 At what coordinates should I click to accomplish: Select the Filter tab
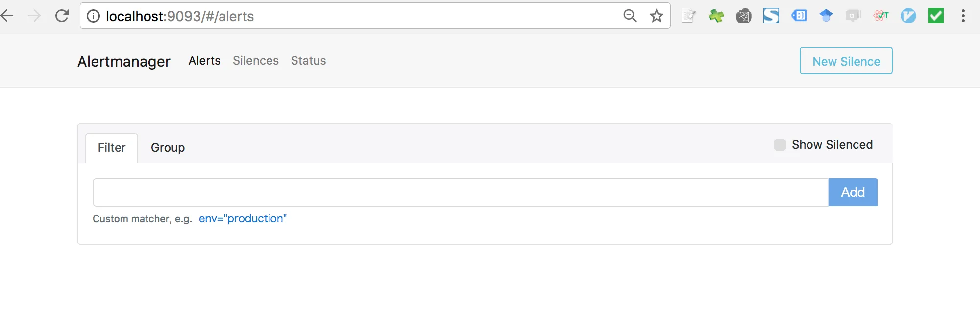[112, 148]
